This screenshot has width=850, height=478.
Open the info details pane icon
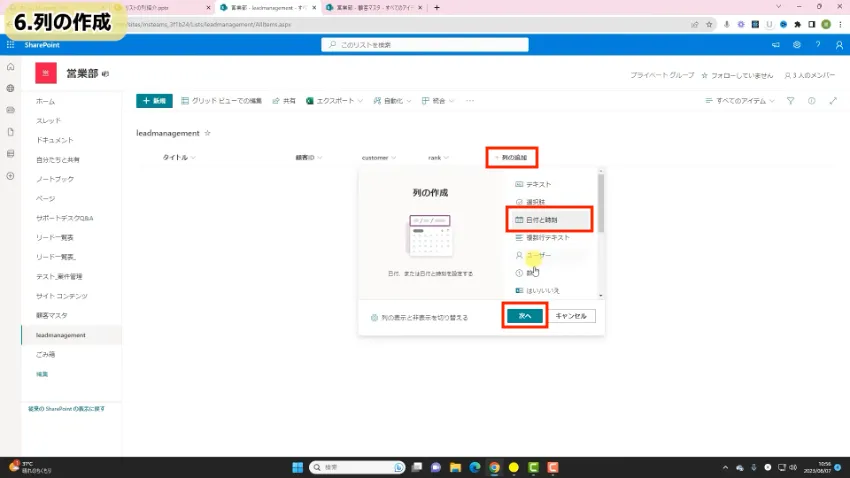coord(811,101)
